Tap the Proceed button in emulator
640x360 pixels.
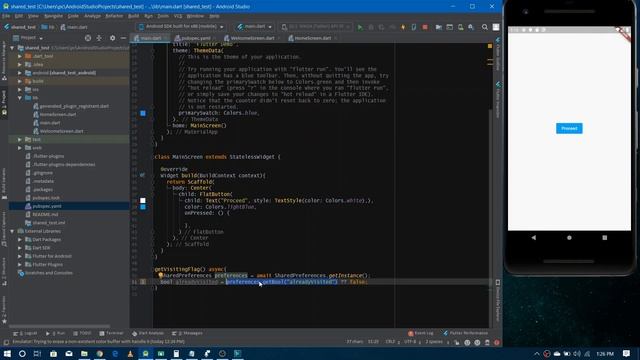[569, 129]
